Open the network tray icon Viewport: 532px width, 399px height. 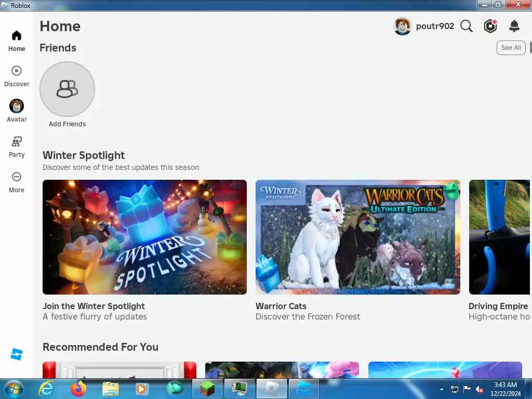pyautogui.click(x=454, y=389)
